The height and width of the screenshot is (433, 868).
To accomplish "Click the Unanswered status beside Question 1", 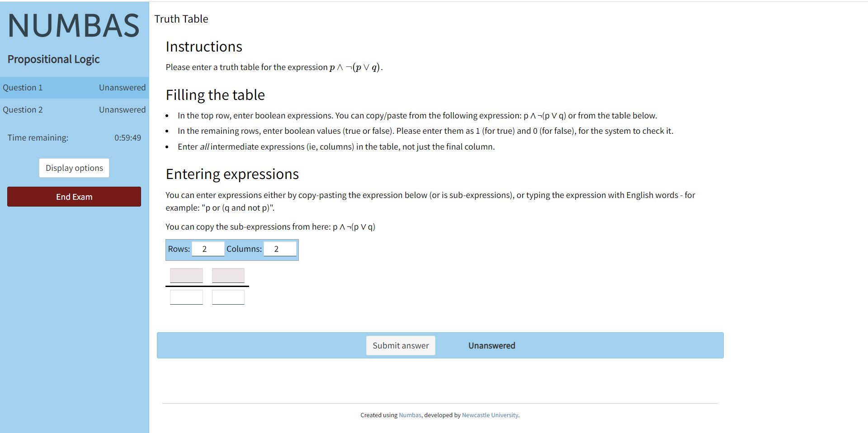I will point(122,87).
